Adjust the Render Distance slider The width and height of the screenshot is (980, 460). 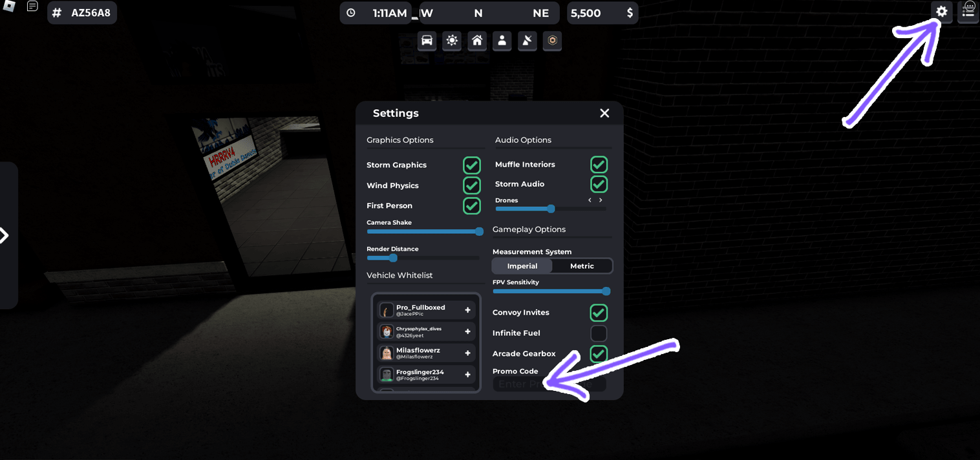point(392,258)
